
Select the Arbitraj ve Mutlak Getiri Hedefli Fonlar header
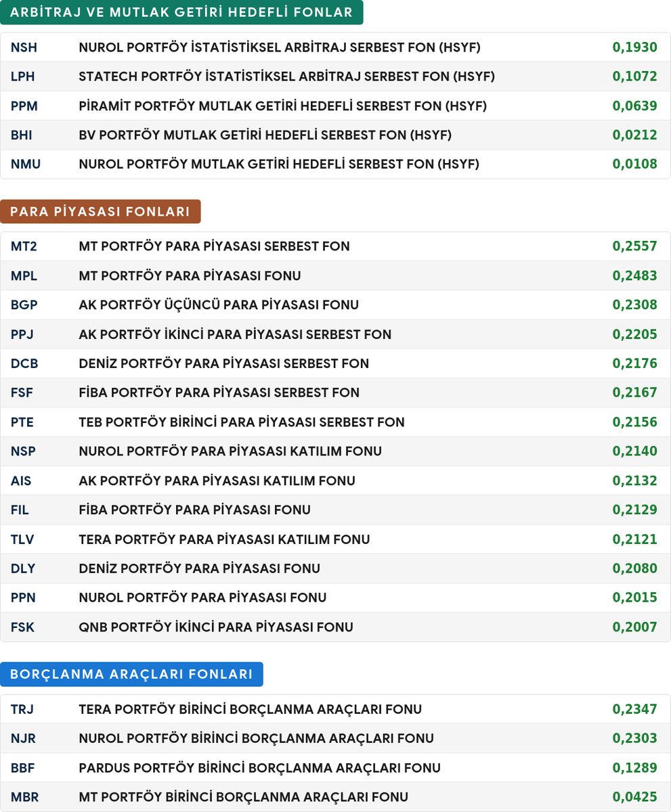pyautogui.click(x=181, y=12)
